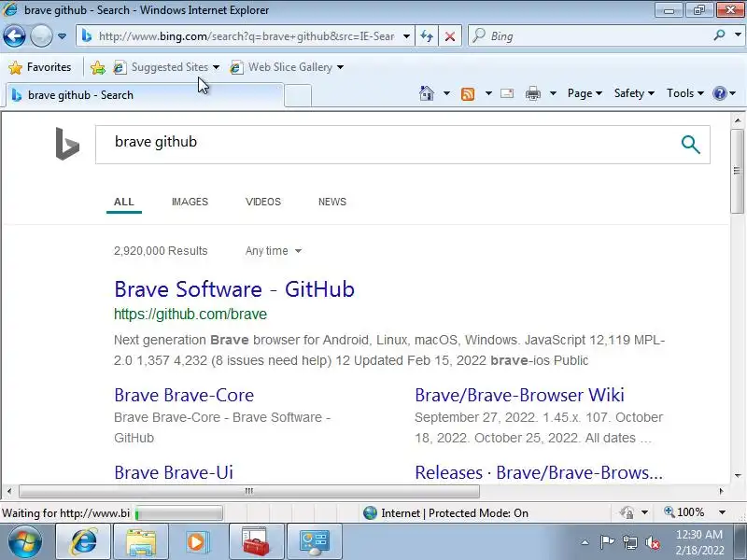Stop loading with the red X

tap(450, 36)
